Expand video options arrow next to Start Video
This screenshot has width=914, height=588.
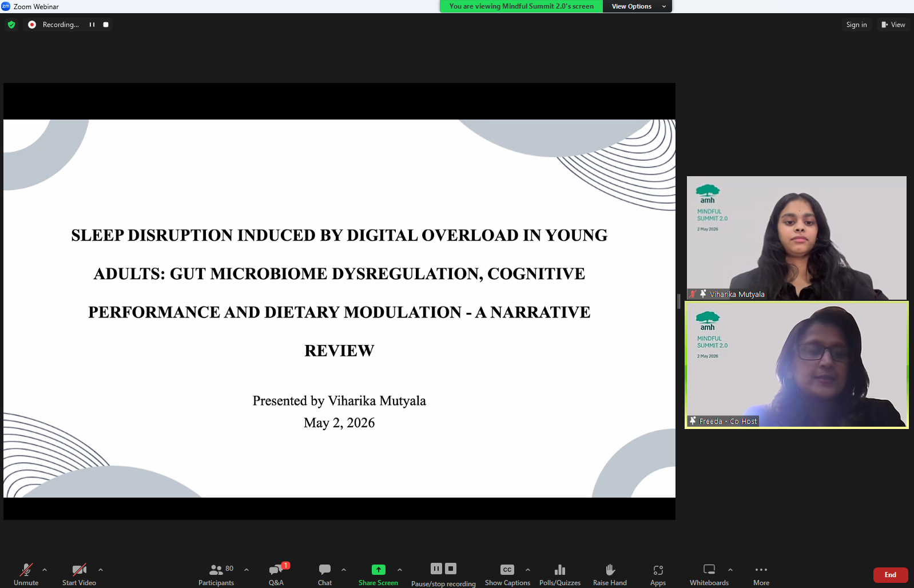point(101,570)
